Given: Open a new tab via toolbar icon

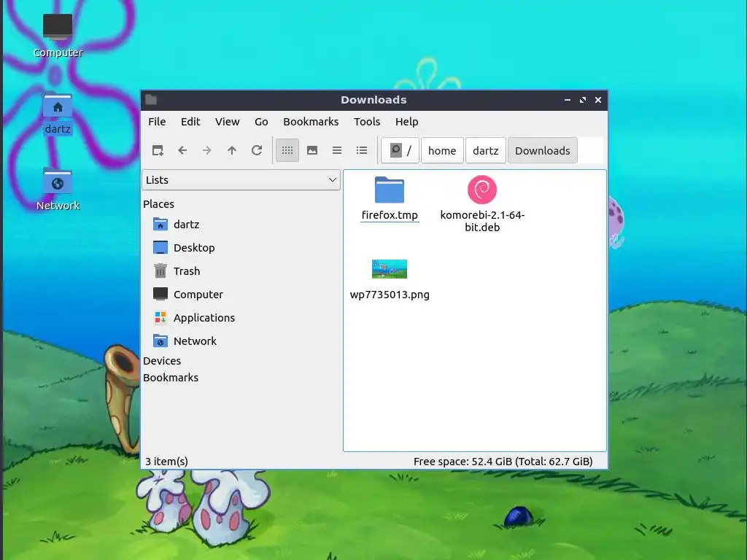Looking at the screenshot, I should (x=158, y=150).
